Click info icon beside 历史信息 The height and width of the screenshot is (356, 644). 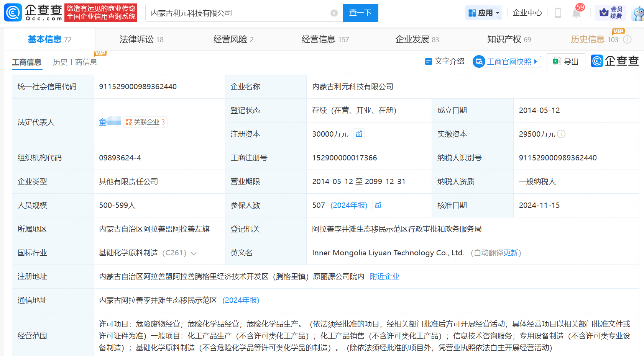[x=627, y=39]
